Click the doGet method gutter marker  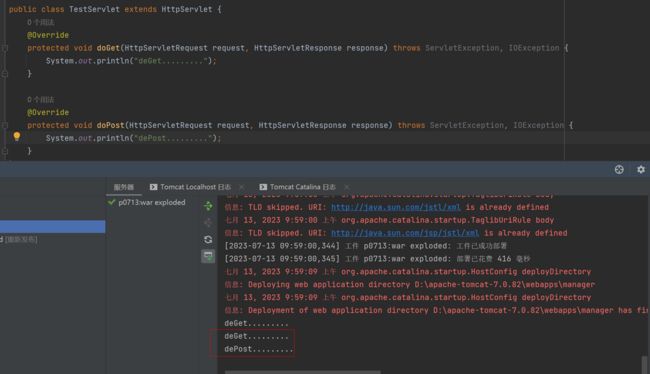[5, 48]
